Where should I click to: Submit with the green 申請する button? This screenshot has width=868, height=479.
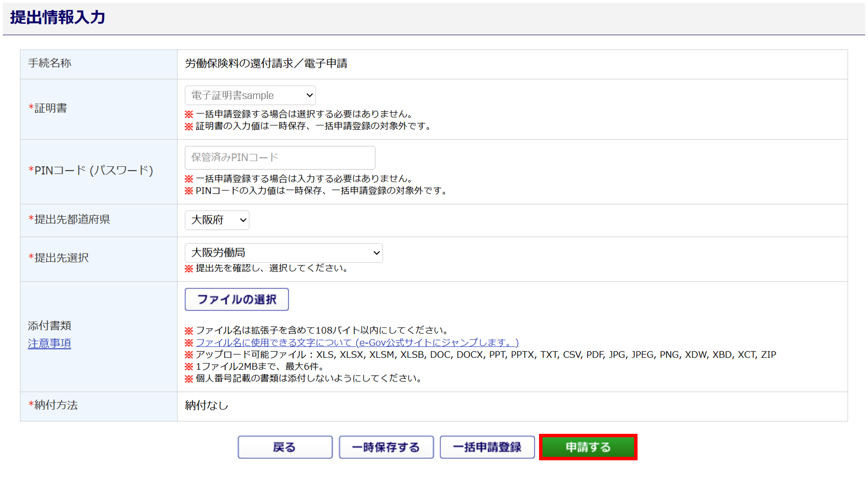pos(588,447)
